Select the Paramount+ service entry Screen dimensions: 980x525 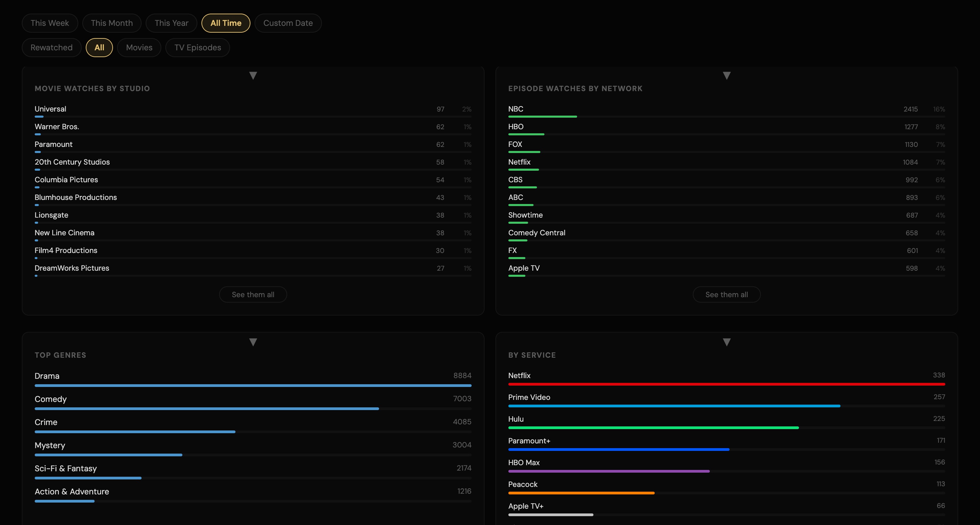[726, 444]
